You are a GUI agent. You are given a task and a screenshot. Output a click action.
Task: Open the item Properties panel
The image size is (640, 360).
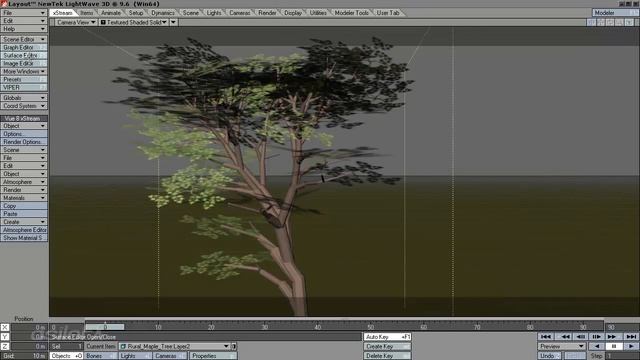(x=213, y=356)
